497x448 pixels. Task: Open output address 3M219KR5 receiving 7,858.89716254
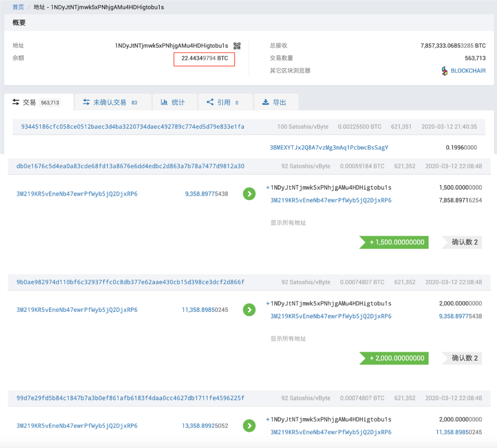click(x=331, y=201)
